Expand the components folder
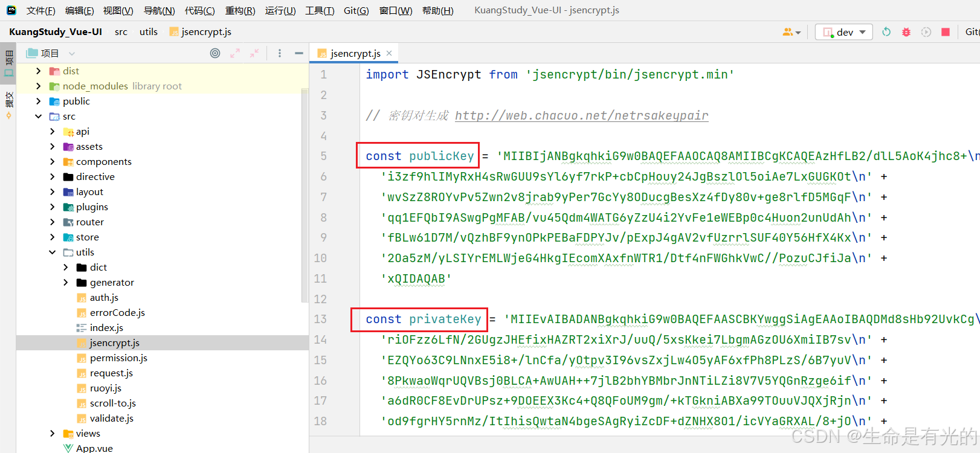The height and width of the screenshot is (453, 980). [x=53, y=162]
